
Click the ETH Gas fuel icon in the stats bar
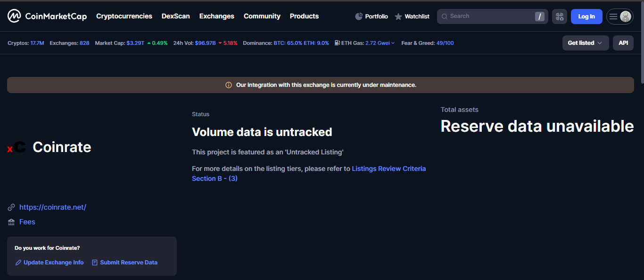click(337, 42)
